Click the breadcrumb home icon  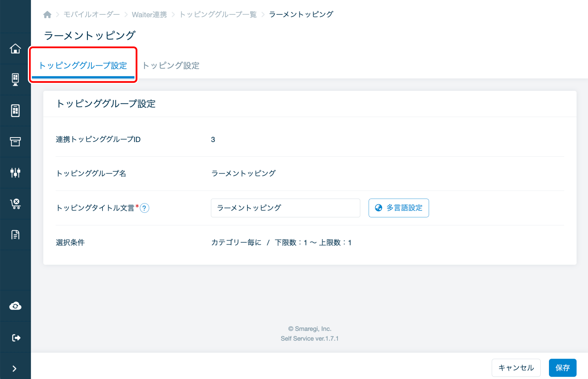(x=47, y=14)
